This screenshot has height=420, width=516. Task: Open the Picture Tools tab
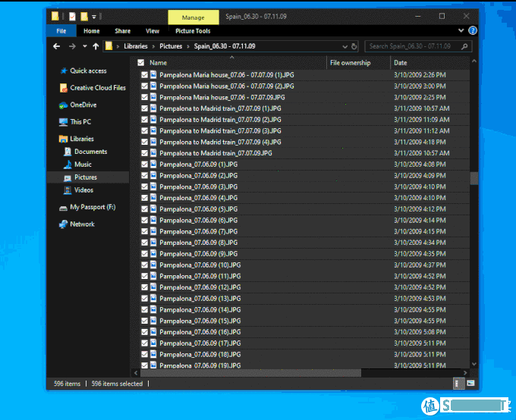coord(193,31)
